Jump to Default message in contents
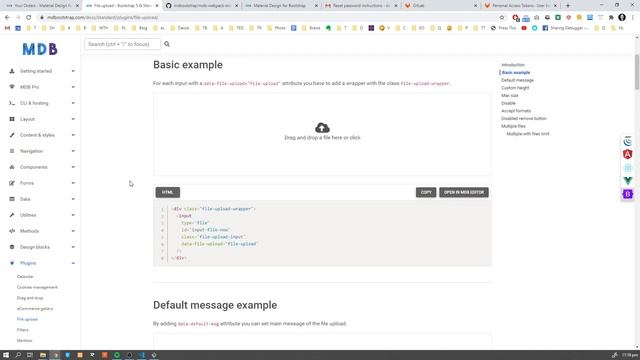The image size is (640, 360). (x=518, y=80)
